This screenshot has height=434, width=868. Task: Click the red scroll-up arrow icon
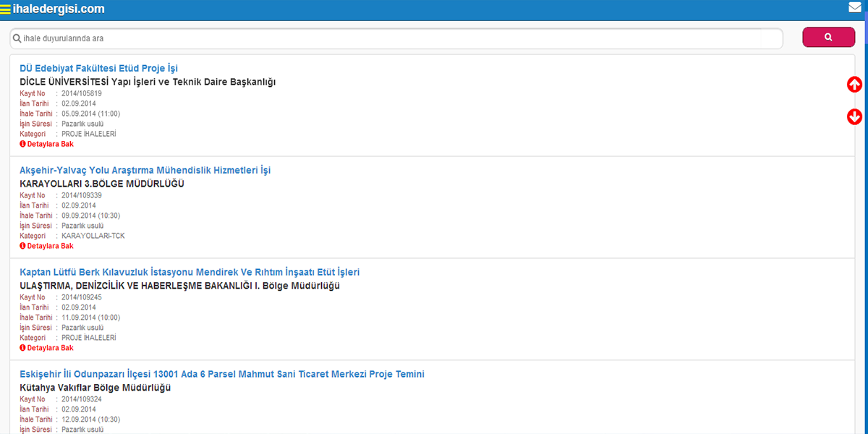854,85
